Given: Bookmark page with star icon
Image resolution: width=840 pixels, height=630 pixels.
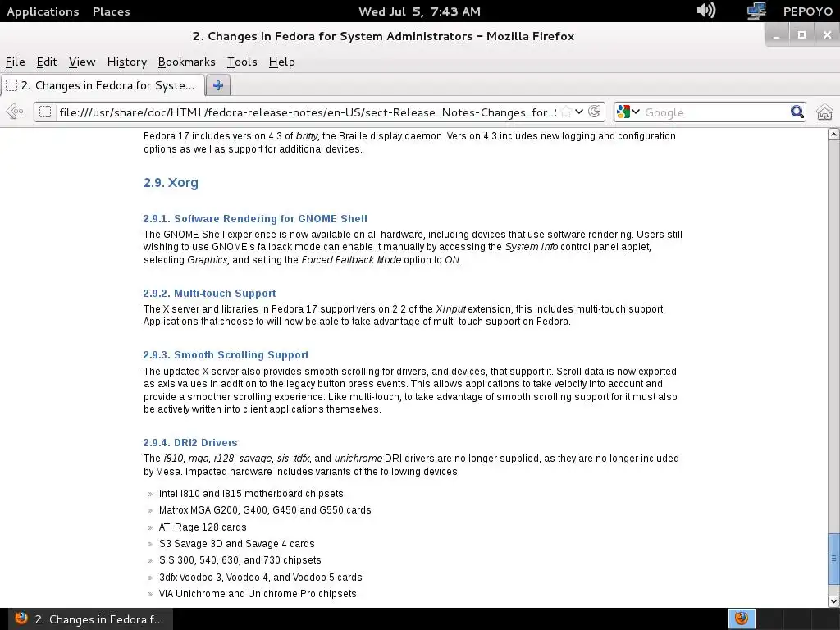Looking at the screenshot, I should [566, 112].
